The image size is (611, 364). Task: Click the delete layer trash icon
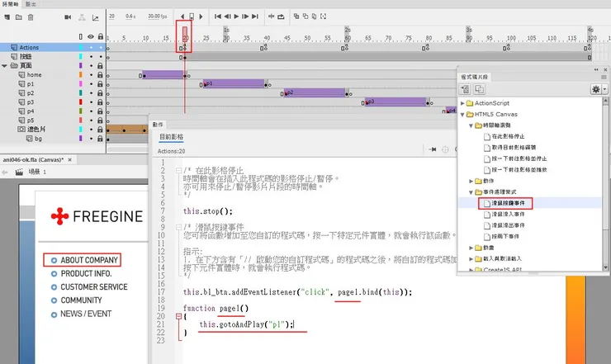tap(31, 17)
